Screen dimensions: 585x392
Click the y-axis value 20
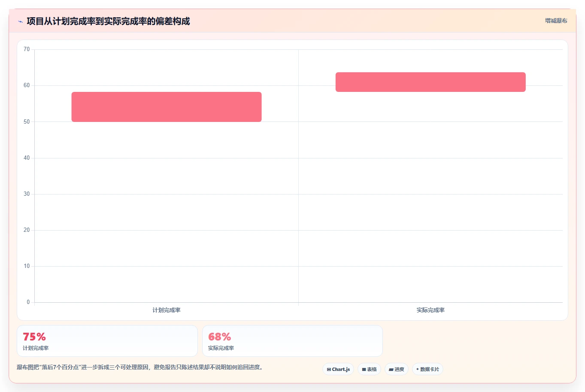(27, 230)
